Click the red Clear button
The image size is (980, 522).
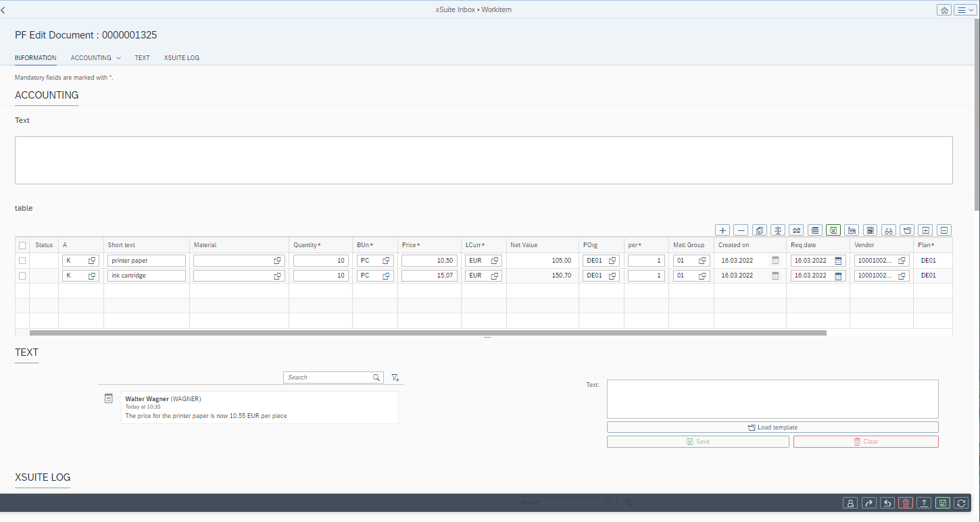(866, 441)
